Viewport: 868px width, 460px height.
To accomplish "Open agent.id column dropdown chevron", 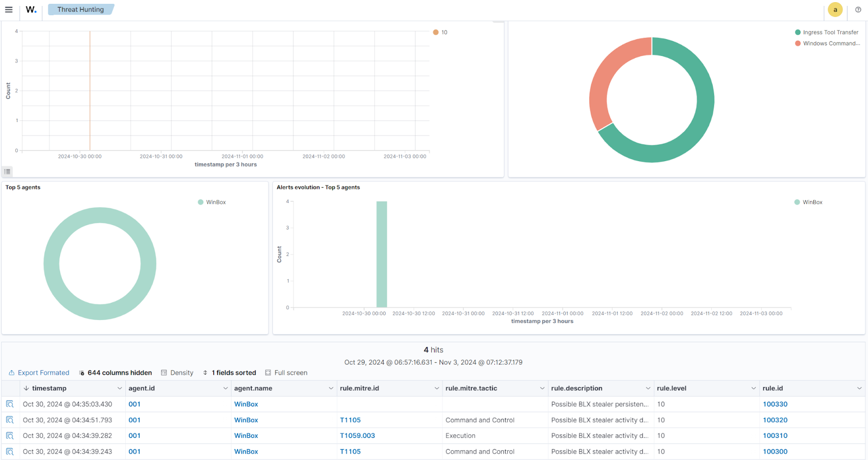I will pyautogui.click(x=225, y=388).
